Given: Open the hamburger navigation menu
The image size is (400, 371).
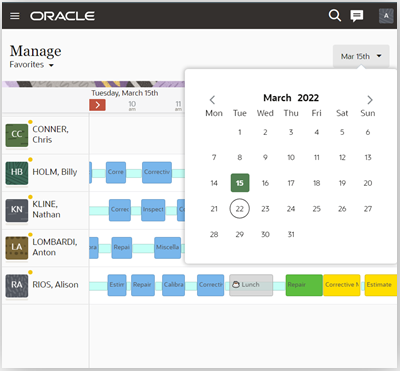Looking at the screenshot, I should point(15,16).
